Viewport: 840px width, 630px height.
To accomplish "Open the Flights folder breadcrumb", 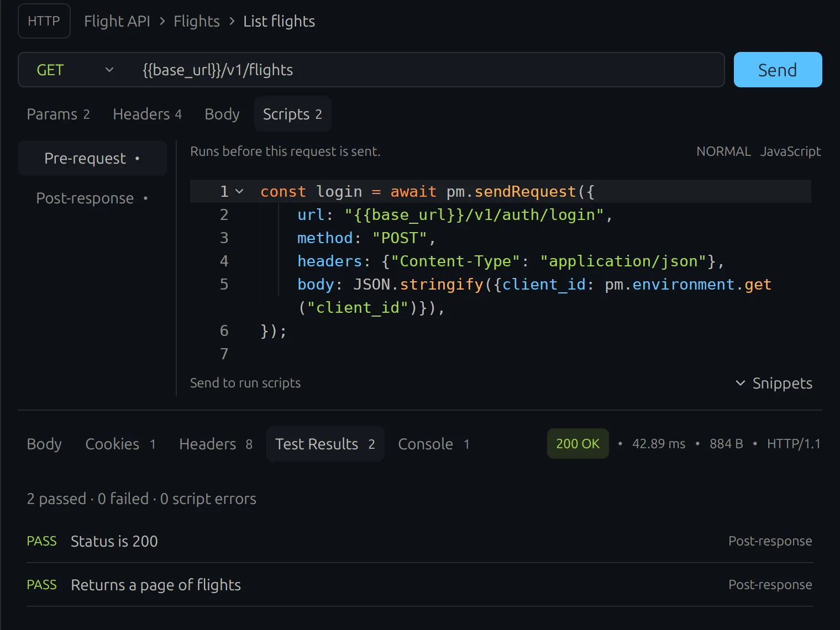I will 197,21.
